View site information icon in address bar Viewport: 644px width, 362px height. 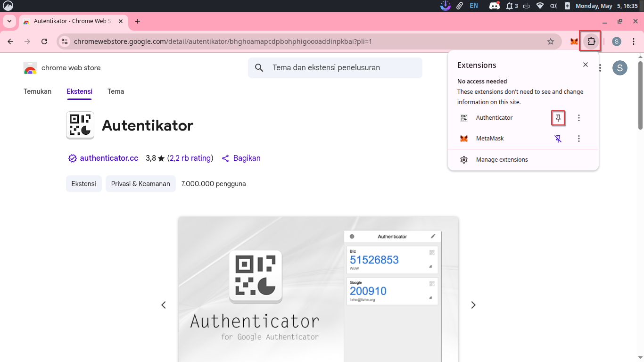[65, 41]
